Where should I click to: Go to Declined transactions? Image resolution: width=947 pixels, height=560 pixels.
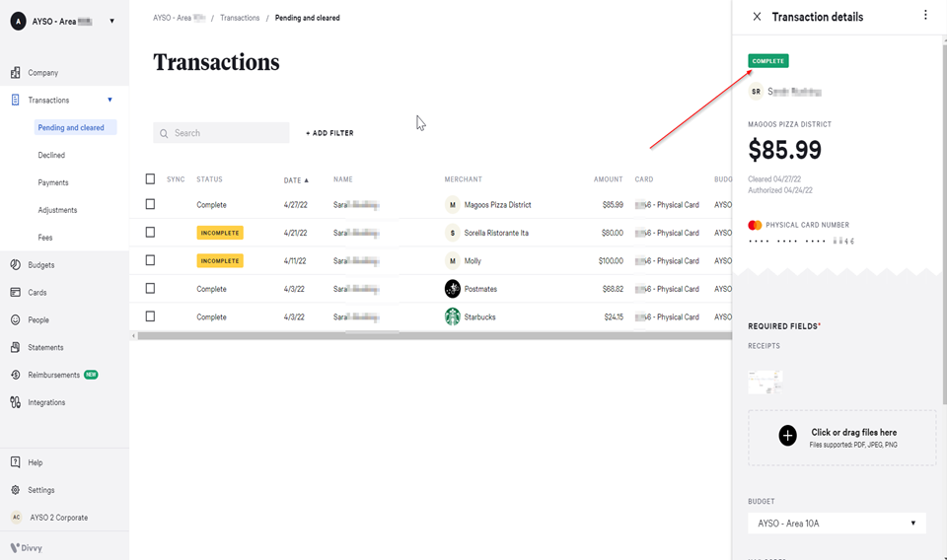[51, 155]
